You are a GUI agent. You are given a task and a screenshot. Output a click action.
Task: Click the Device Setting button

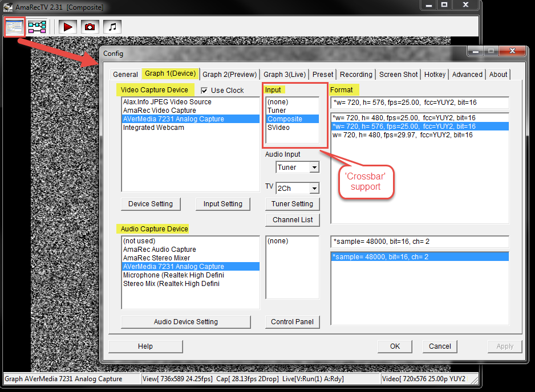point(151,204)
